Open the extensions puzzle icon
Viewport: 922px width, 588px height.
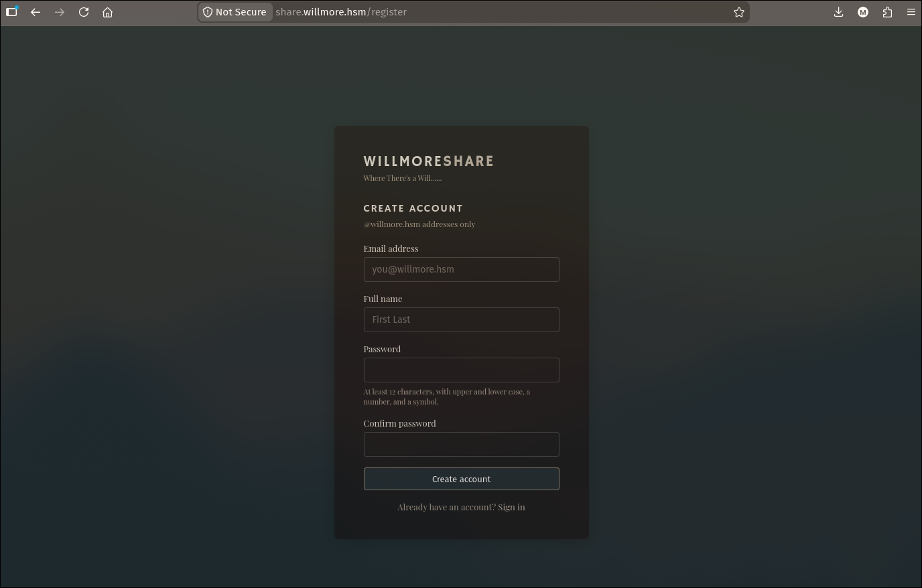click(x=887, y=12)
